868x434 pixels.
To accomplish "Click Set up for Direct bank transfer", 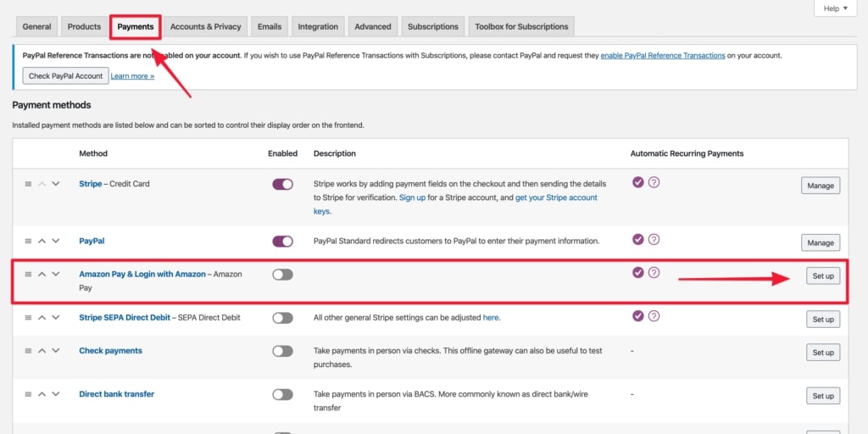I will point(823,396).
